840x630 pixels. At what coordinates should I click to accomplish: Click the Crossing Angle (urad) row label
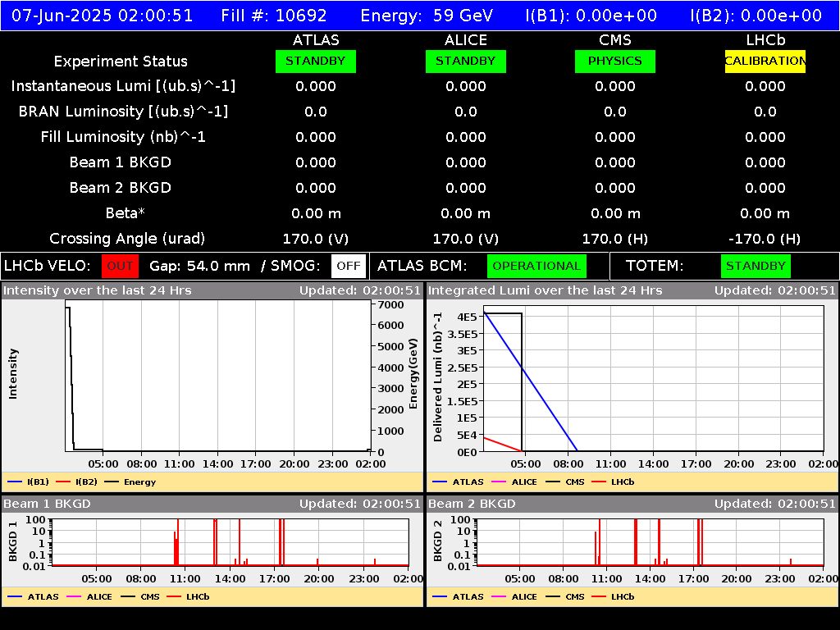coord(127,239)
